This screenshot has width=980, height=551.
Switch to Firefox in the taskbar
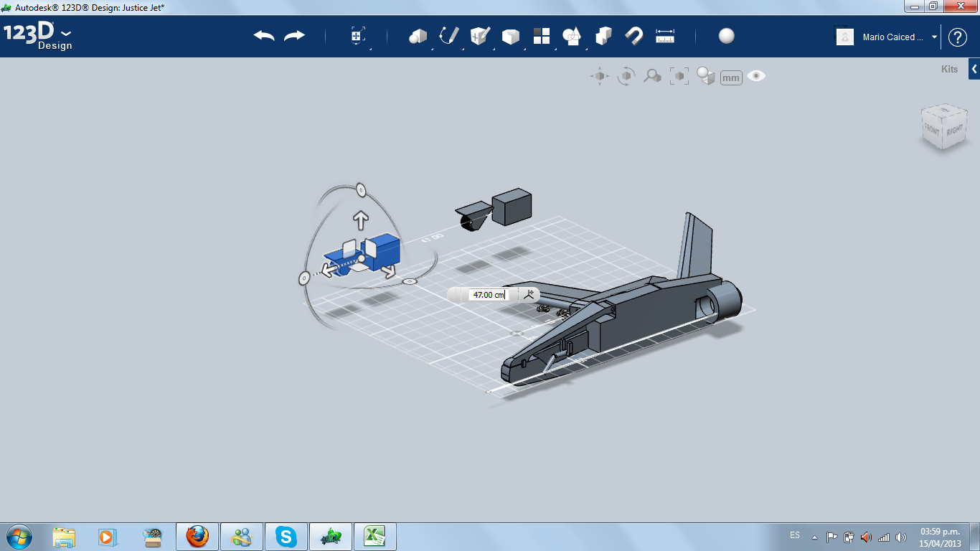(x=197, y=537)
